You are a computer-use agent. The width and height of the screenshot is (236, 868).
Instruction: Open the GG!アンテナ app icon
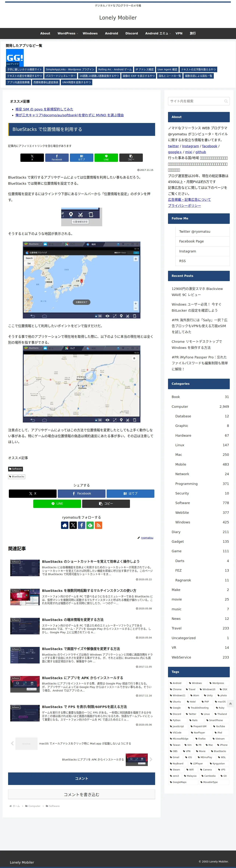15,58
